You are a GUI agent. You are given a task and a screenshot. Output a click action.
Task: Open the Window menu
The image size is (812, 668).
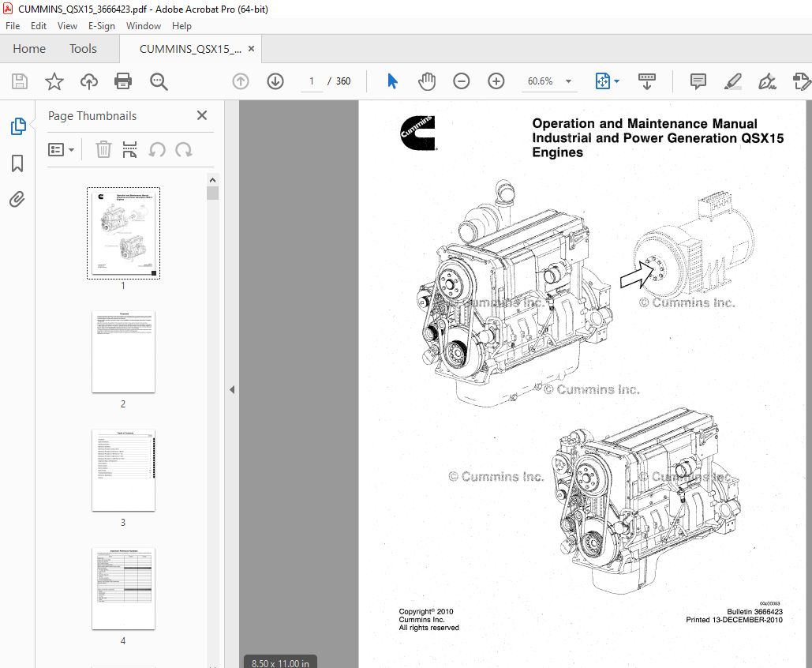point(144,26)
